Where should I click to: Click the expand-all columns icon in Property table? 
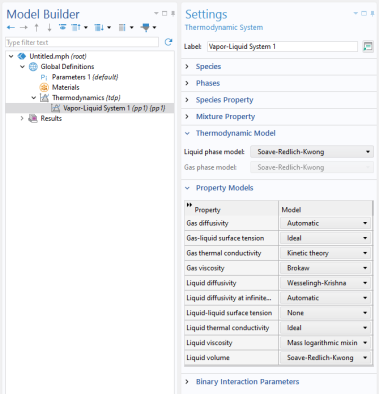(x=189, y=205)
